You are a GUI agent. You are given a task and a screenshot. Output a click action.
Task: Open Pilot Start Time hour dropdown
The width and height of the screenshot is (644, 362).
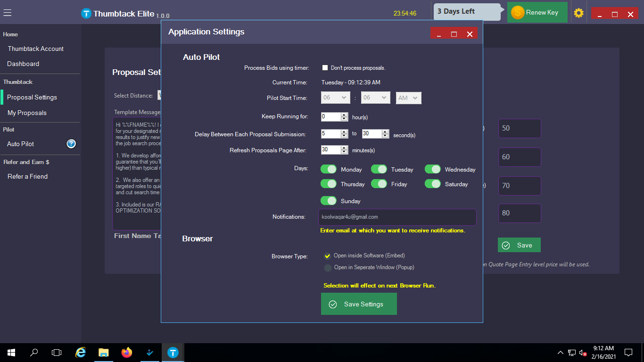point(336,98)
